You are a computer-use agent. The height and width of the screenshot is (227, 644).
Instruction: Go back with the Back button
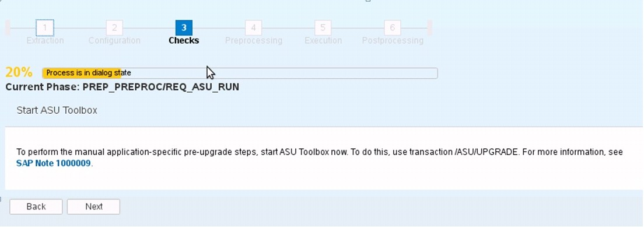click(36, 207)
